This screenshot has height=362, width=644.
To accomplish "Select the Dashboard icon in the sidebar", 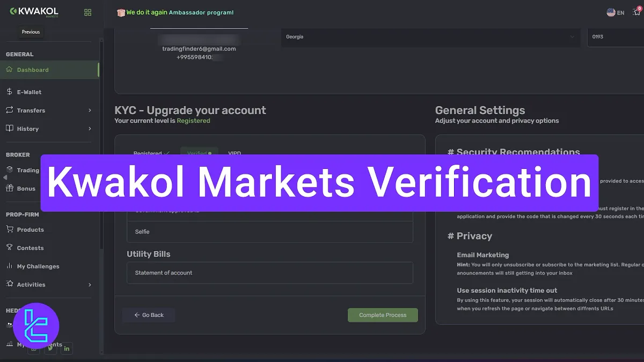I will pos(9,69).
